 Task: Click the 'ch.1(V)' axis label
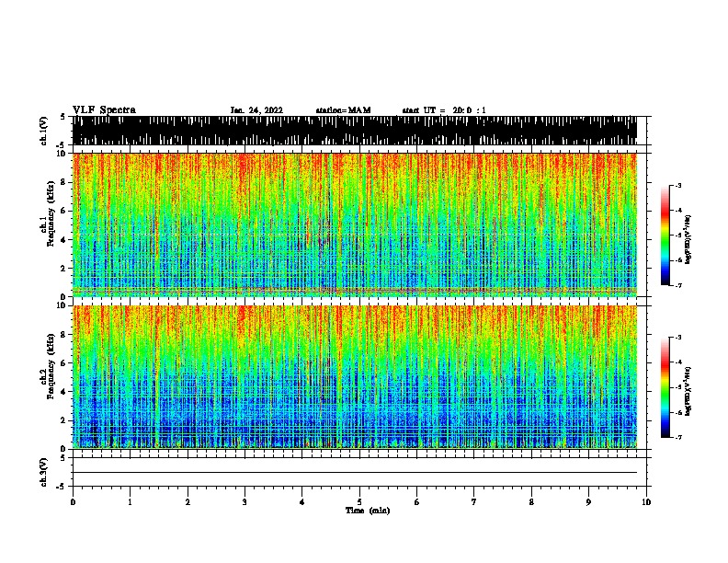click(x=44, y=131)
